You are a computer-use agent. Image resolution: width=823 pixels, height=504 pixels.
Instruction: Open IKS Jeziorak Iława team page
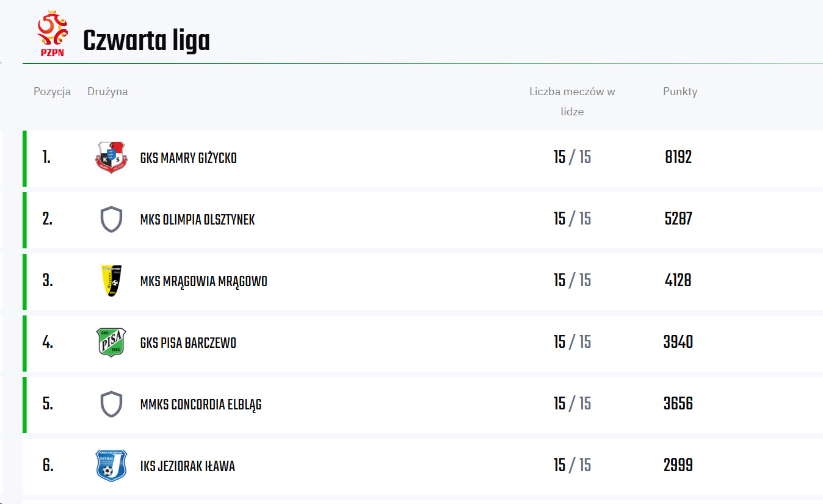(x=187, y=466)
